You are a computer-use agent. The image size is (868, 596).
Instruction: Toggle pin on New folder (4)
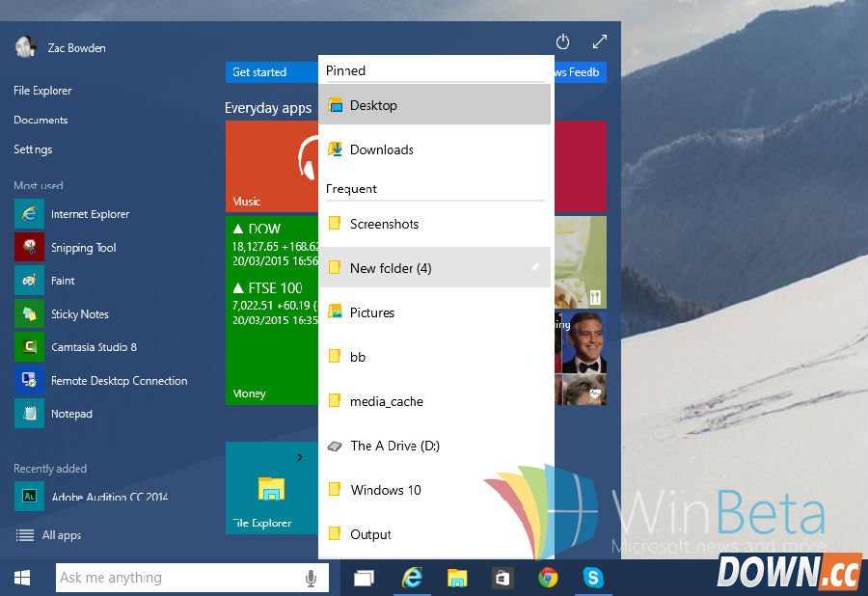click(x=535, y=268)
